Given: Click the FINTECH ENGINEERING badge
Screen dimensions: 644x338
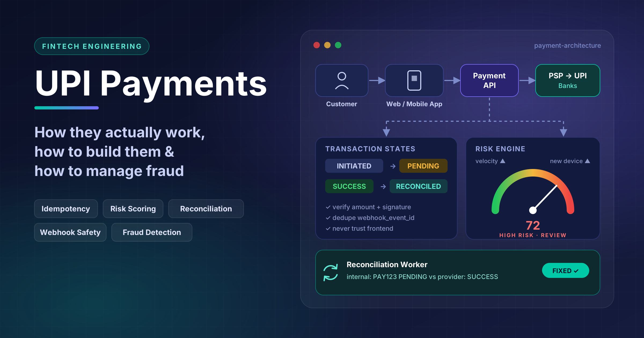Looking at the screenshot, I should pos(92,46).
